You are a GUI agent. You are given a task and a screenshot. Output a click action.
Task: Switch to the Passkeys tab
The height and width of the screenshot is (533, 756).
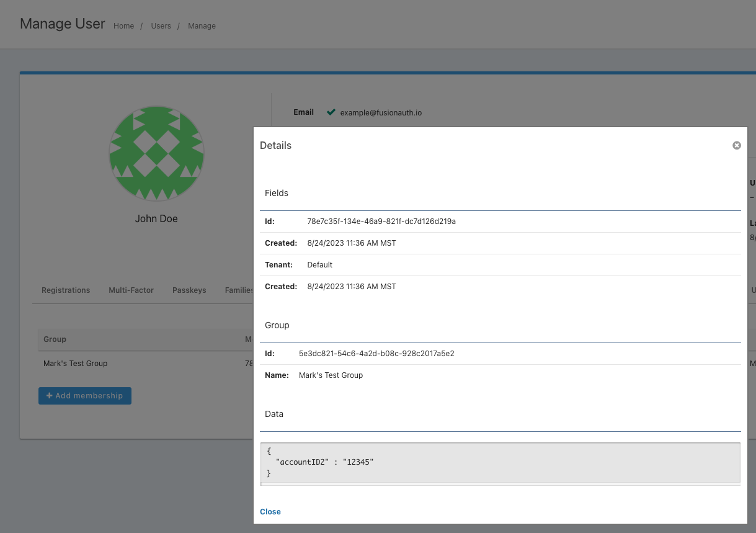(x=189, y=290)
